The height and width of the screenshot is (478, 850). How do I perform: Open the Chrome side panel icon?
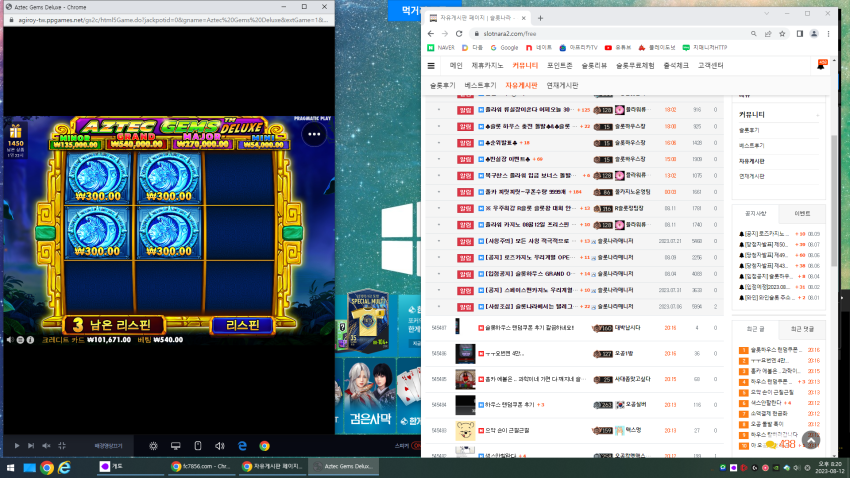tap(800, 34)
